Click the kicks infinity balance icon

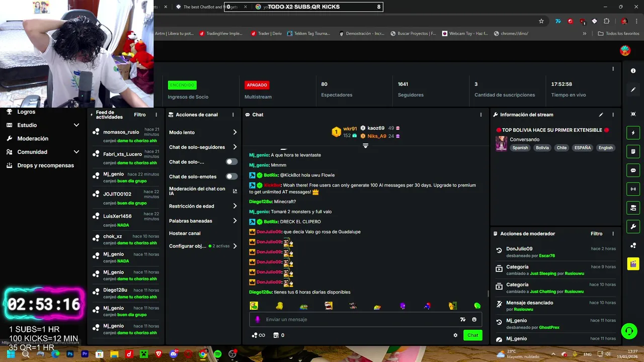(258, 335)
